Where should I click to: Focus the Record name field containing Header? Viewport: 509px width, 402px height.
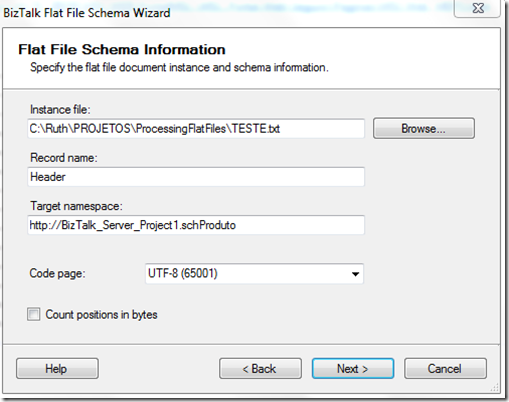[196, 177]
